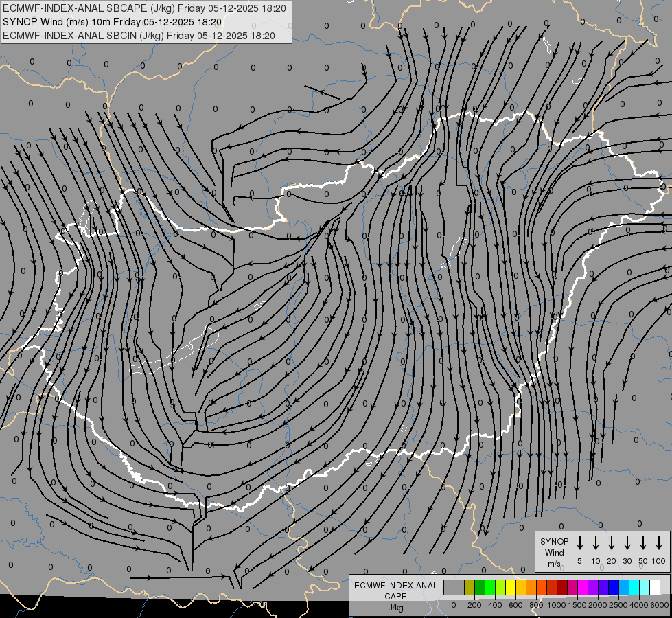672x618 pixels.
Task: Select the 20 m/s wind arrow symbol
Action: (612, 542)
